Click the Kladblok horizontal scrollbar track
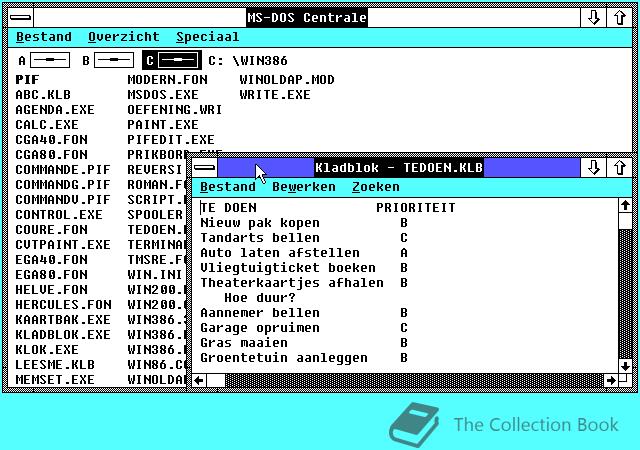 click(x=414, y=381)
